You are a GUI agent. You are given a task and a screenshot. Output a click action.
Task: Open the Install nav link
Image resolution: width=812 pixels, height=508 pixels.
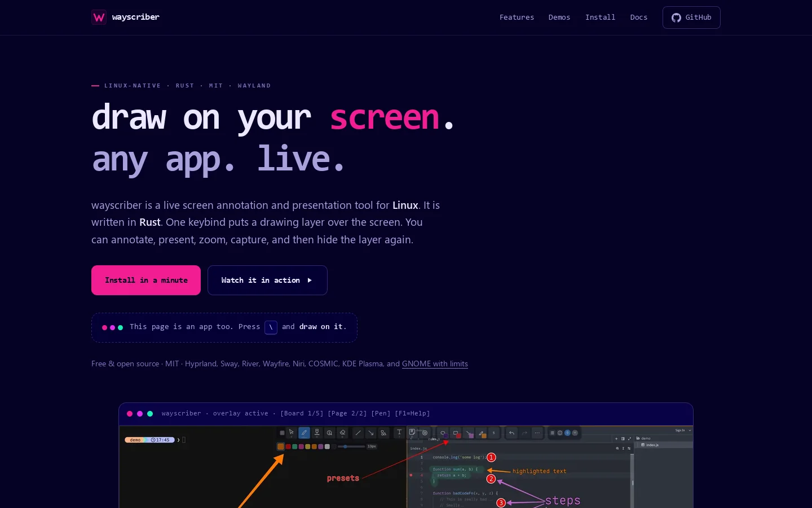600,17
